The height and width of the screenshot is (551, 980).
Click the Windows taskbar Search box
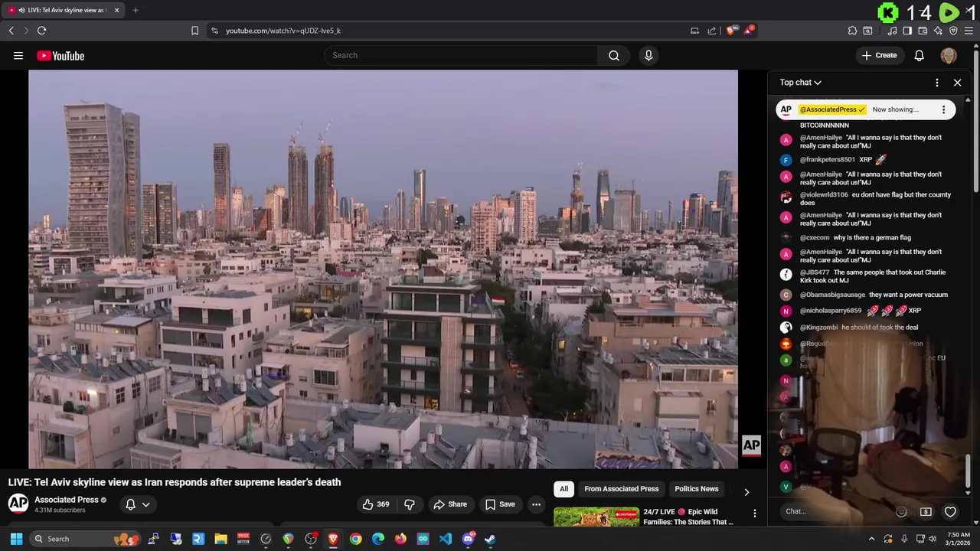tap(86, 539)
